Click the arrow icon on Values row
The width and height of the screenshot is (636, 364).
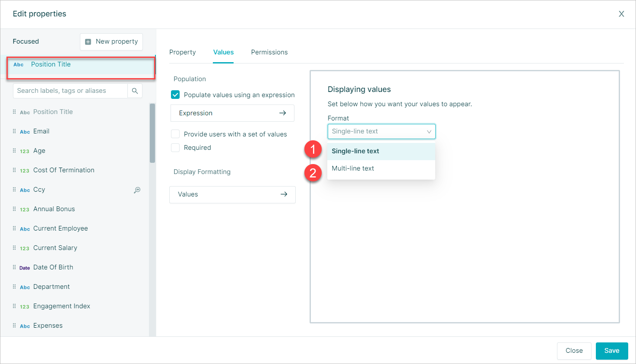pyautogui.click(x=284, y=194)
